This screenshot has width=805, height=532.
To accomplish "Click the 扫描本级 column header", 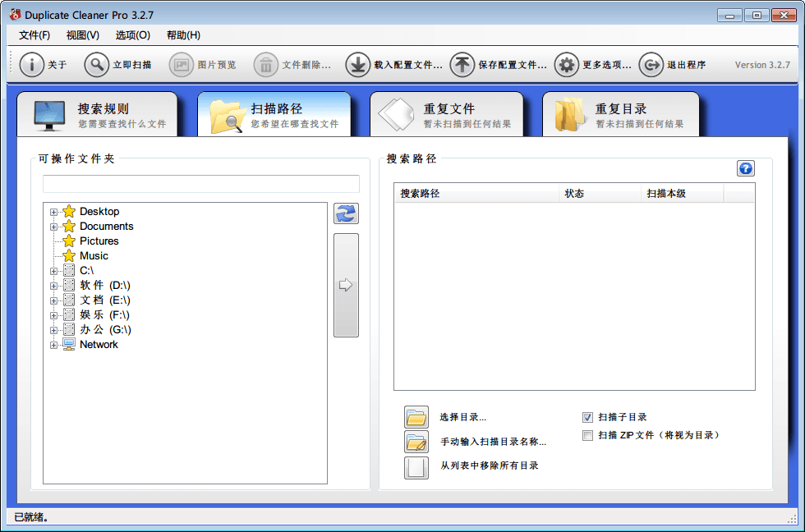I will tap(683, 194).
